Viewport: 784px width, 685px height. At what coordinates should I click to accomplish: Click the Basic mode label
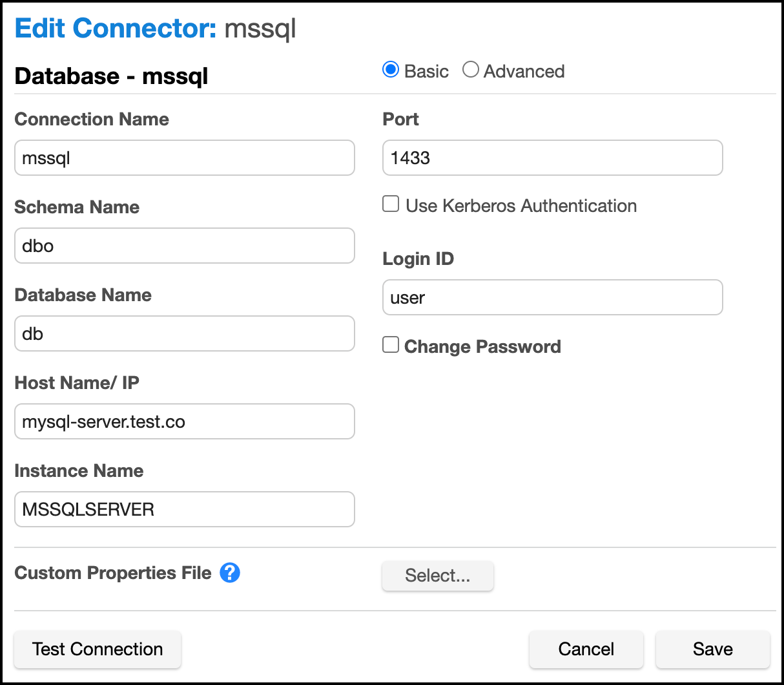(x=426, y=71)
